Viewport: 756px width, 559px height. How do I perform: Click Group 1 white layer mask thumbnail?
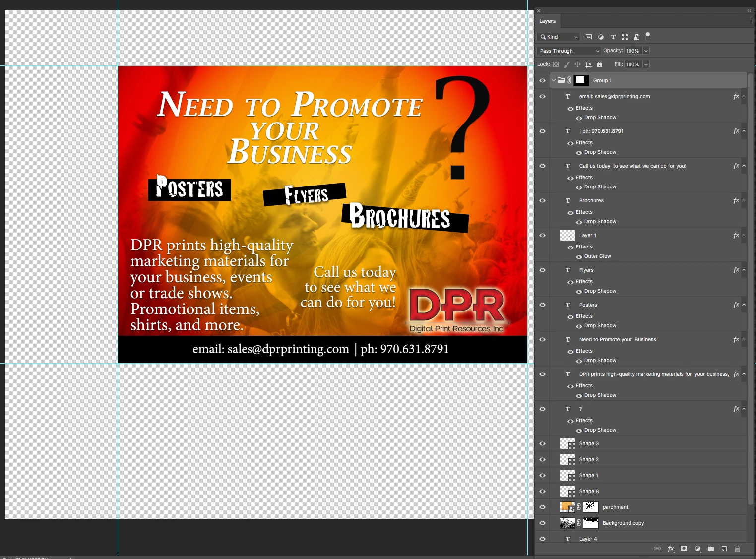coord(581,80)
